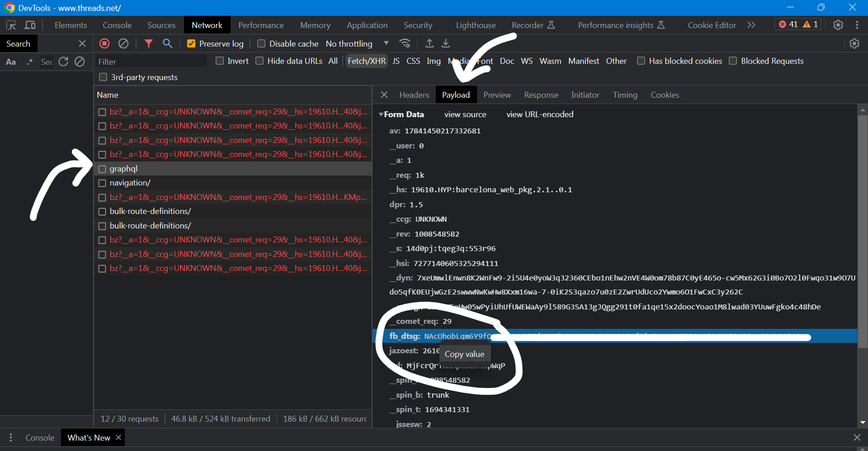The image size is (868, 451).
Task: Open network search magnifier icon
Action: coord(168,43)
